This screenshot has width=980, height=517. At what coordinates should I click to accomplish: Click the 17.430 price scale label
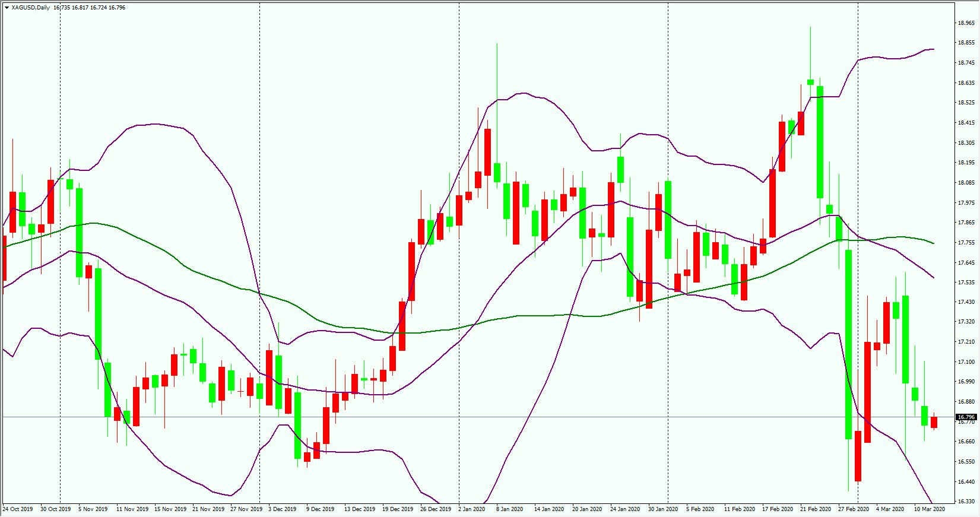[x=966, y=302]
